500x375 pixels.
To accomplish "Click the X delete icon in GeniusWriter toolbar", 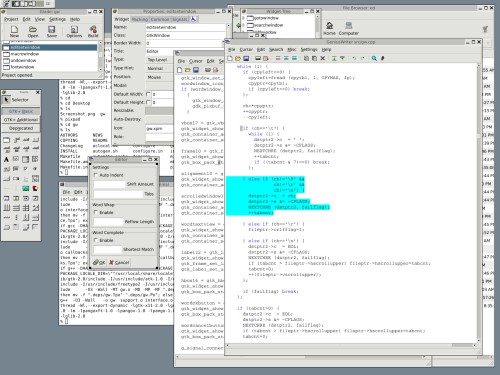I will point(322,58).
